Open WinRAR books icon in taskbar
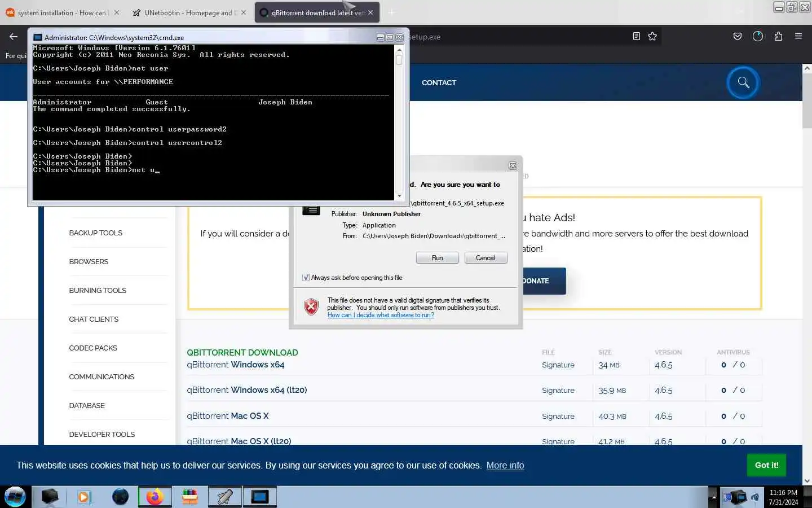The width and height of the screenshot is (812, 508). click(x=190, y=497)
